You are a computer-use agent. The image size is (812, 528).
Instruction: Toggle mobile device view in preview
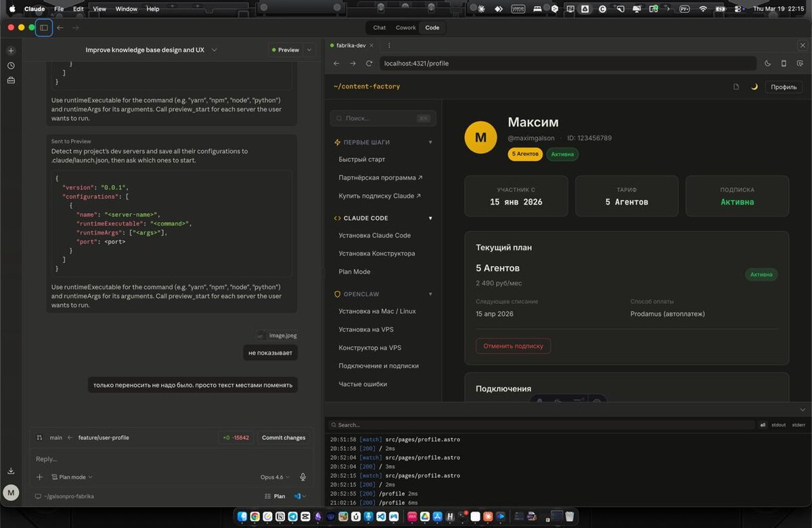[x=784, y=64]
